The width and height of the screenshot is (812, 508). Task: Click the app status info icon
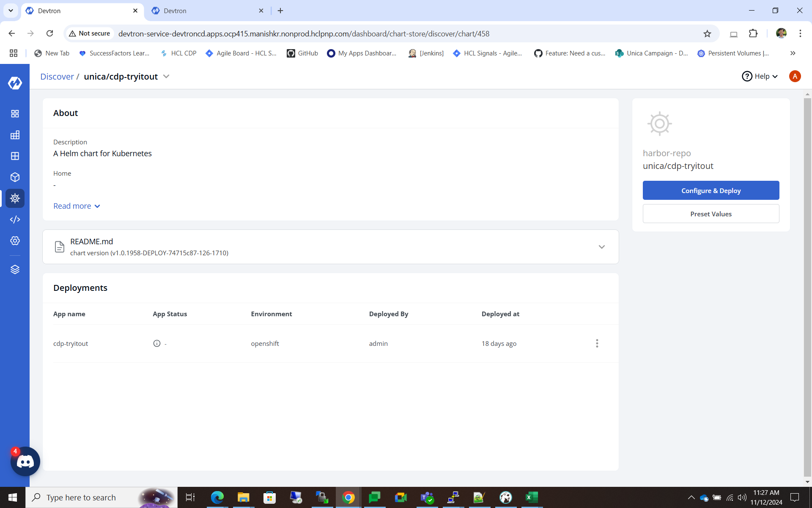tap(156, 343)
